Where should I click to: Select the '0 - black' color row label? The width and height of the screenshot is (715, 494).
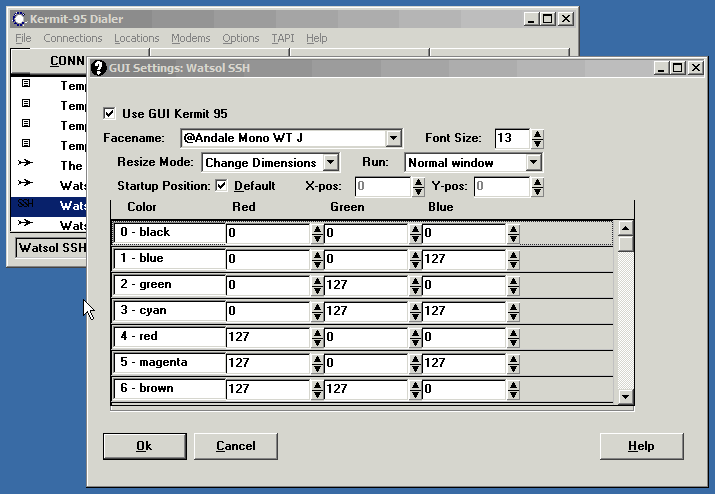169,233
